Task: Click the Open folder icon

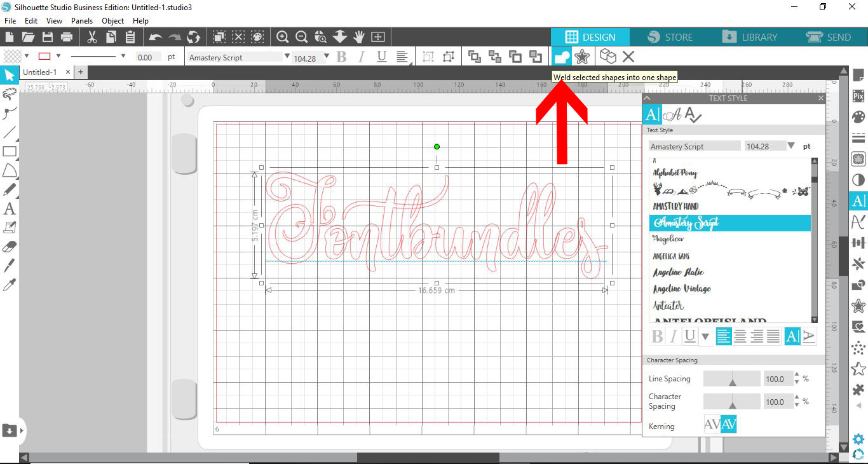Action: click(x=28, y=37)
